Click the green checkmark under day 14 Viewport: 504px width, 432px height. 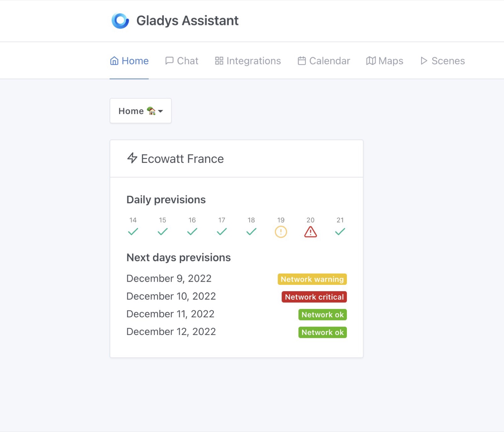click(x=133, y=232)
